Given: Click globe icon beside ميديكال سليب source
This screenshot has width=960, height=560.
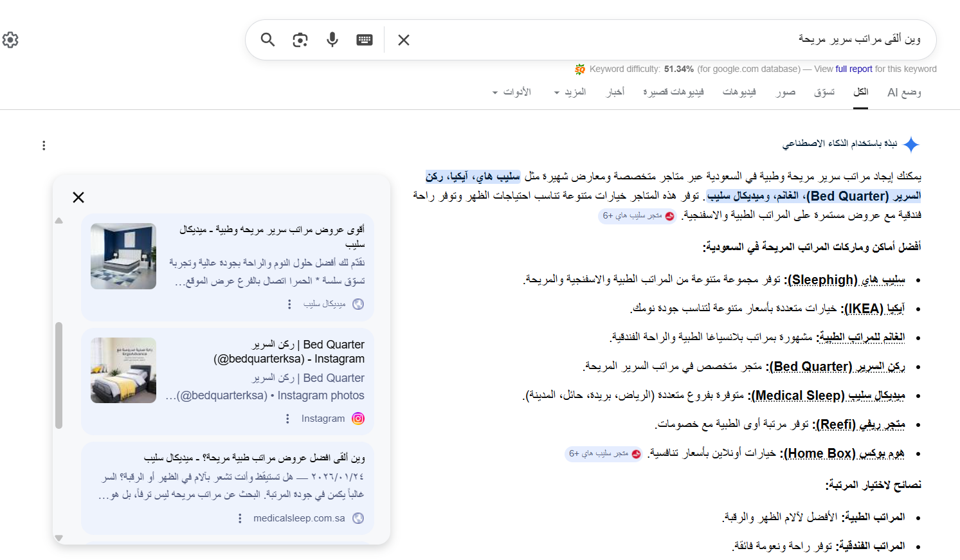Looking at the screenshot, I should [358, 304].
